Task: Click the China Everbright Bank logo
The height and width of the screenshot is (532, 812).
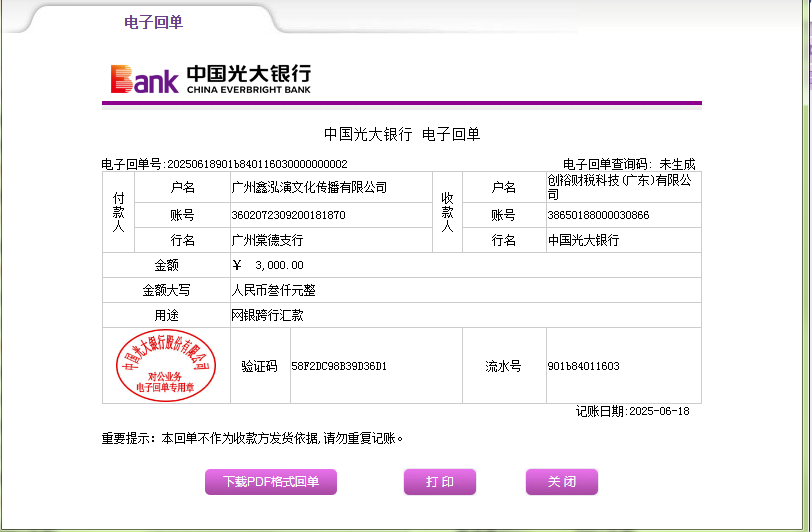Action: (x=211, y=79)
